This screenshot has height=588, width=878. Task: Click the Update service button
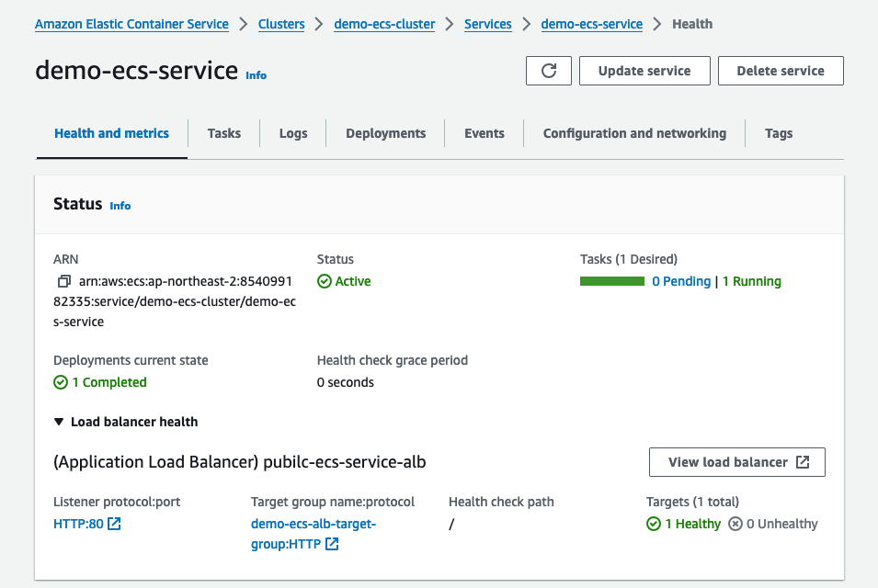644,71
